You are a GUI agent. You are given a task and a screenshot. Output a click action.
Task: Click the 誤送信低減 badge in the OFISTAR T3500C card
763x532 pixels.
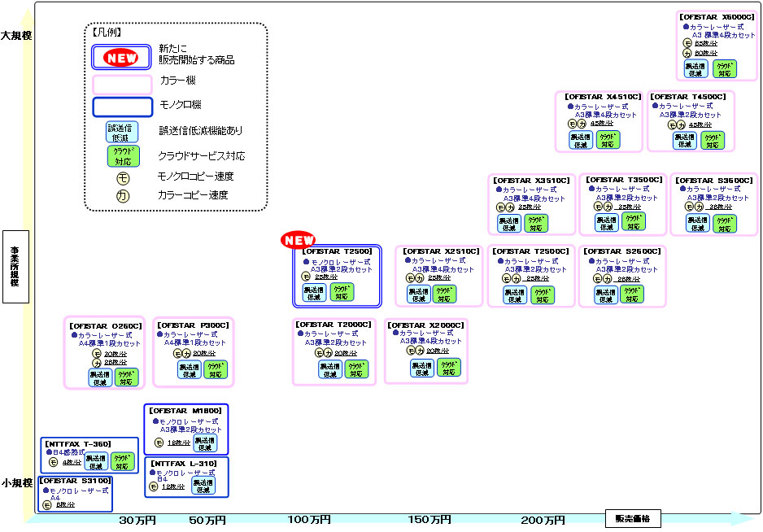[606, 222]
